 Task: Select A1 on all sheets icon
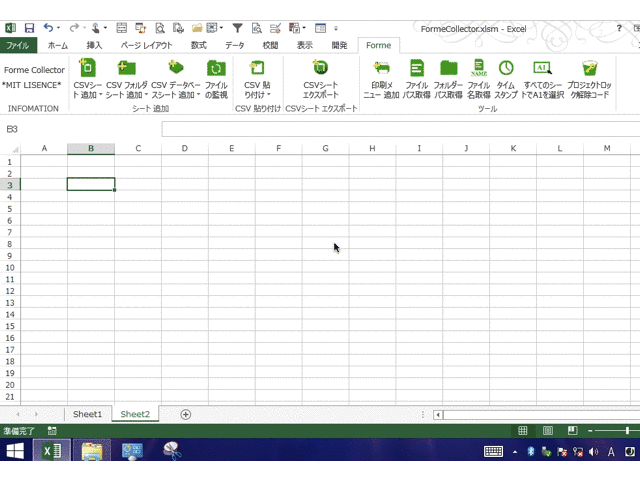(x=542, y=69)
